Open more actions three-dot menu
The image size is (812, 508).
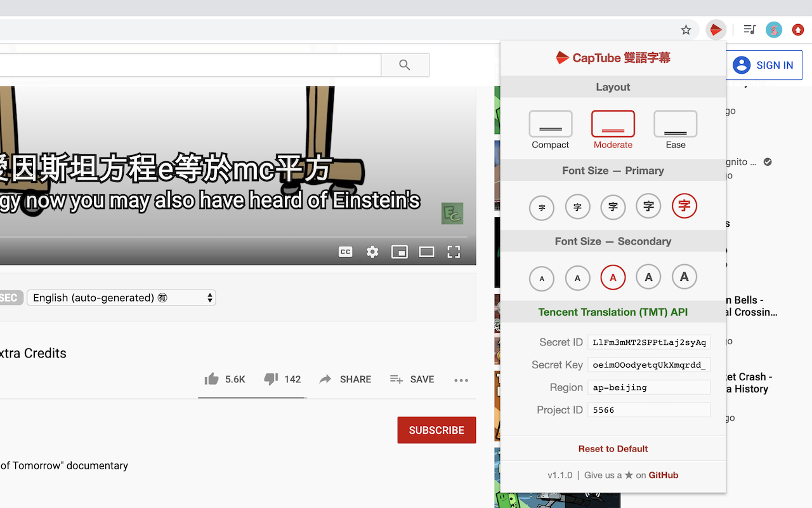(x=461, y=380)
